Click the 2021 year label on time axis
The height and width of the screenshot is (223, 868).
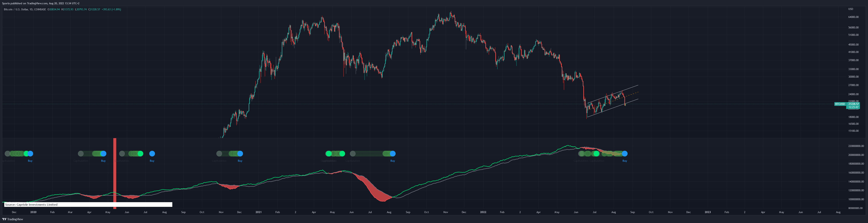pyautogui.click(x=258, y=212)
